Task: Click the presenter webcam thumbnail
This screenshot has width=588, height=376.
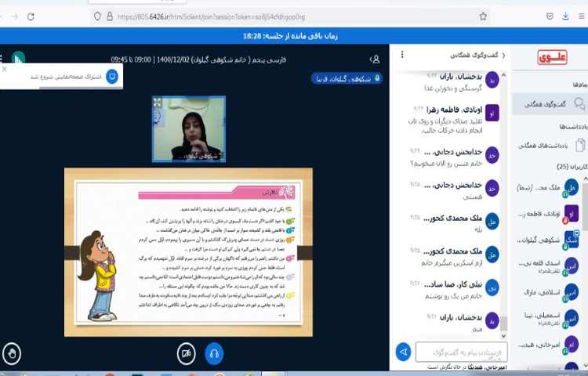Action: (x=189, y=128)
